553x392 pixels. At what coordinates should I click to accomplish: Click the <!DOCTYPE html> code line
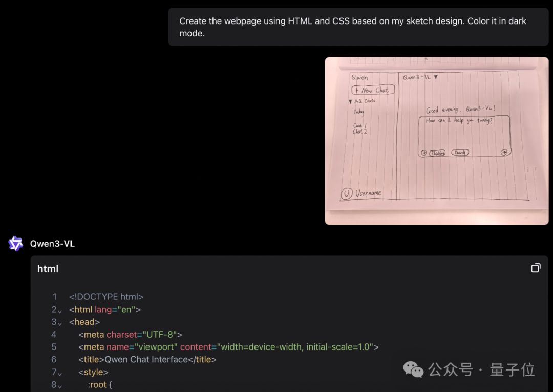tap(106, 297)
